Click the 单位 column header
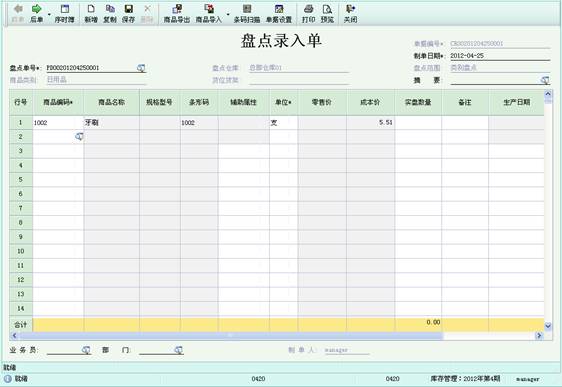This screenshot has width=562, height=387. pos(284,102)
